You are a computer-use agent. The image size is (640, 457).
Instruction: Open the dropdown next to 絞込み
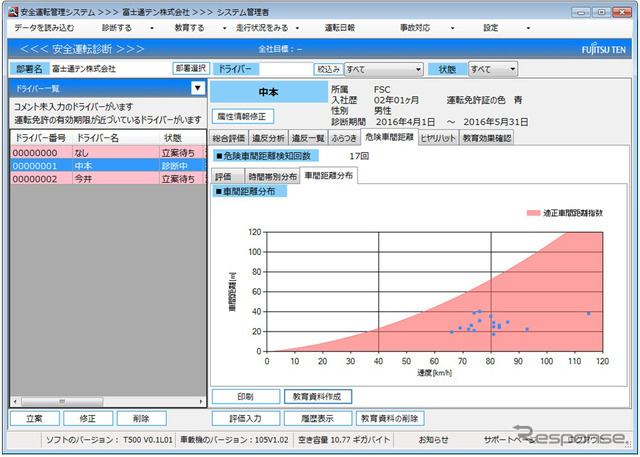[384, 69]
